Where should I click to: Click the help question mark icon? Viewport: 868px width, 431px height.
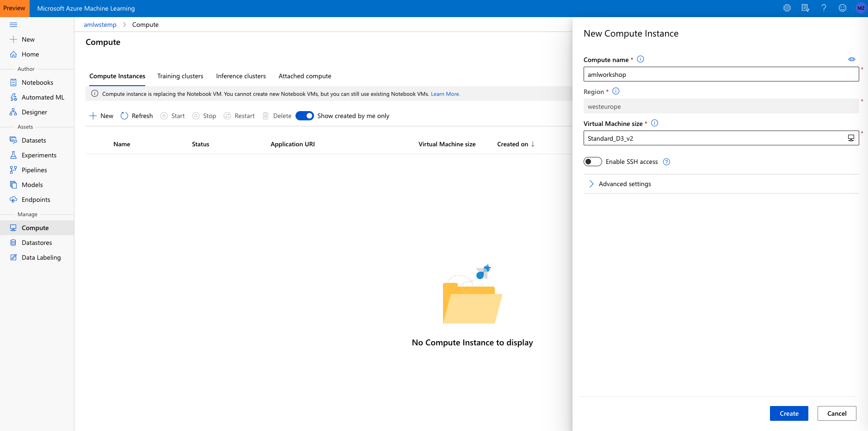[x=824, y=8]
